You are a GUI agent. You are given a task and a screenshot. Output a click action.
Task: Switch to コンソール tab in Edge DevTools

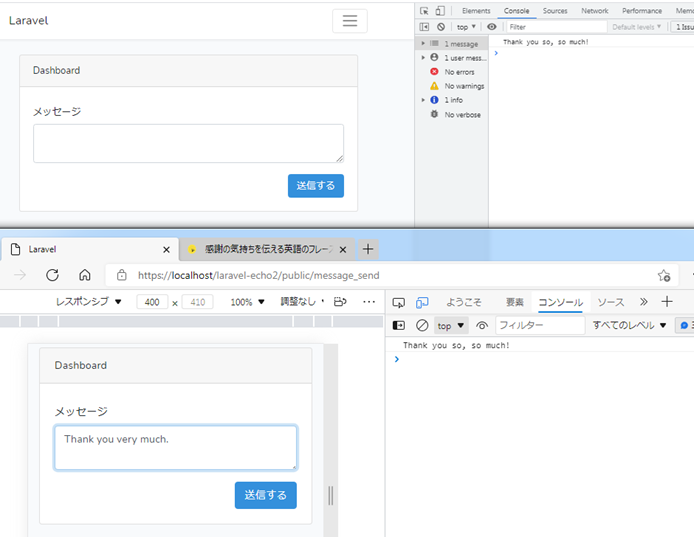coord(560,302)
